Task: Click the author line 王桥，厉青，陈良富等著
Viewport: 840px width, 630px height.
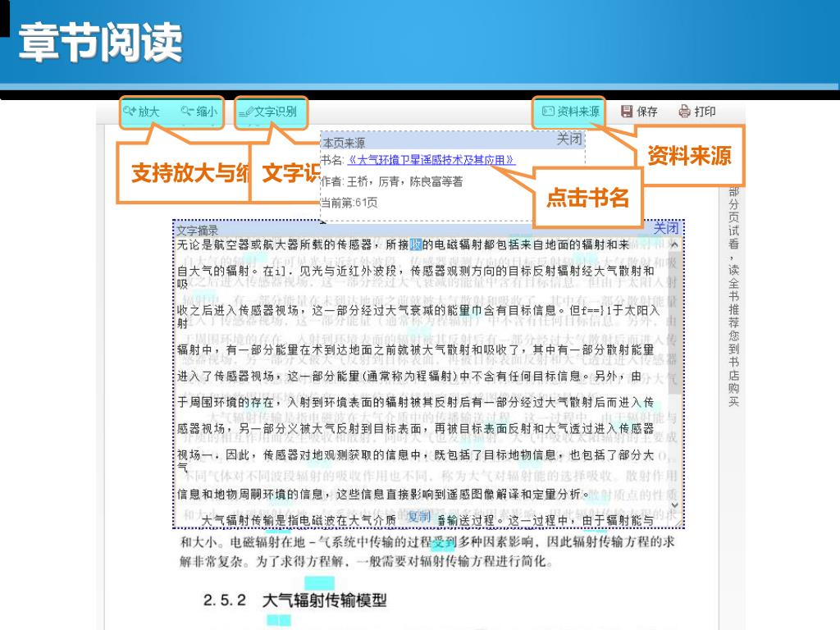Action: coord(391,181)
